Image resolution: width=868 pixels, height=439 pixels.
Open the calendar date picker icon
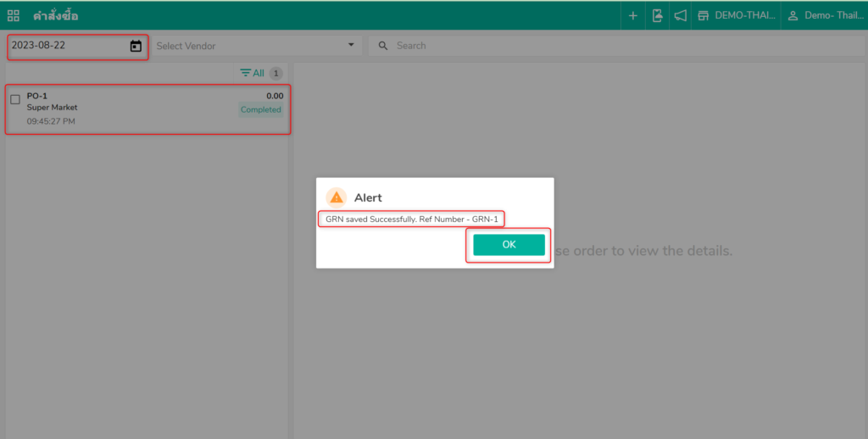pyautogui.click(x=136, y=46)
